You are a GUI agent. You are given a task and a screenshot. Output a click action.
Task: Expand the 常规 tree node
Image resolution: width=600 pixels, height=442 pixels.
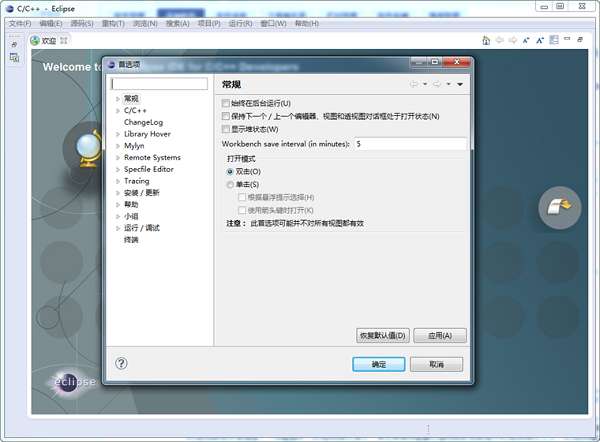[x=118, y=99]
